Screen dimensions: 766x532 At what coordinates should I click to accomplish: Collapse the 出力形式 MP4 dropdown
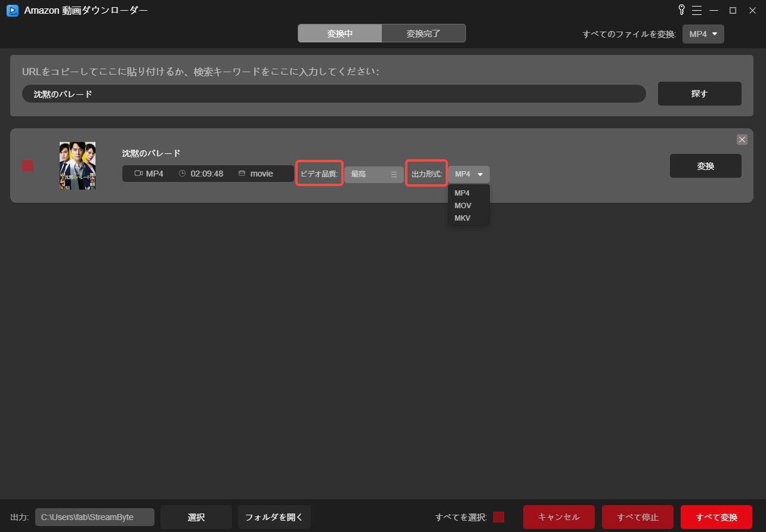click(x=469, y=174)
